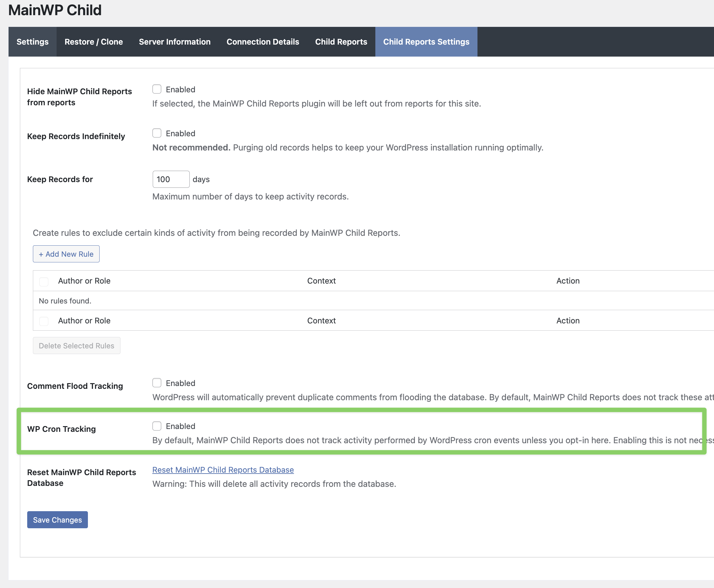Switch to Restore / Clone tab
Image resolution: width=714 pixels, height=588 pixels.
(94, 42)
